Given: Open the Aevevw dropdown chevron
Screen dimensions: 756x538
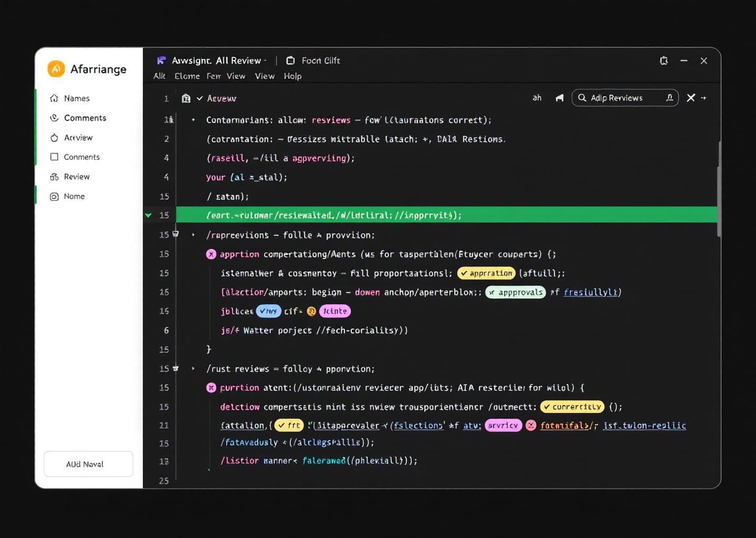Looking at the screenshot, I should click(199, 98).
